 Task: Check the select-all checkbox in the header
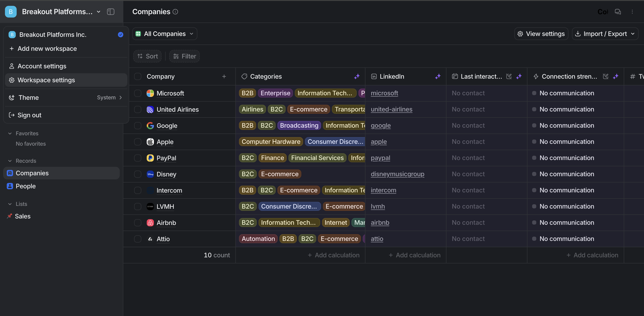[x=138, y=76]
